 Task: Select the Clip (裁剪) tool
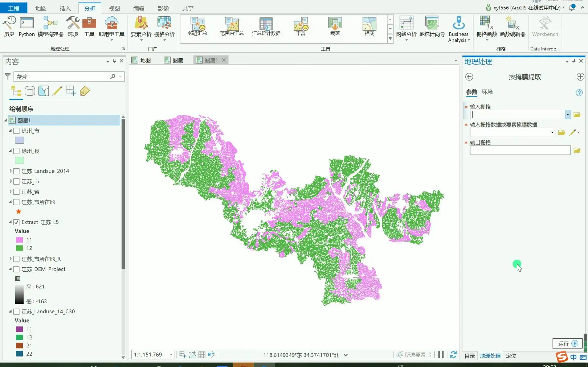point(335,26)
